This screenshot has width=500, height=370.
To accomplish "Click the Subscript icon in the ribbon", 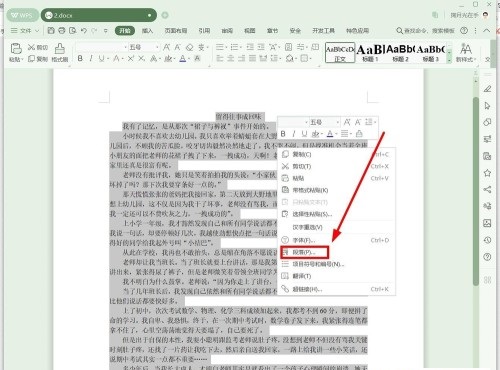I will click(x=142, y=59).
